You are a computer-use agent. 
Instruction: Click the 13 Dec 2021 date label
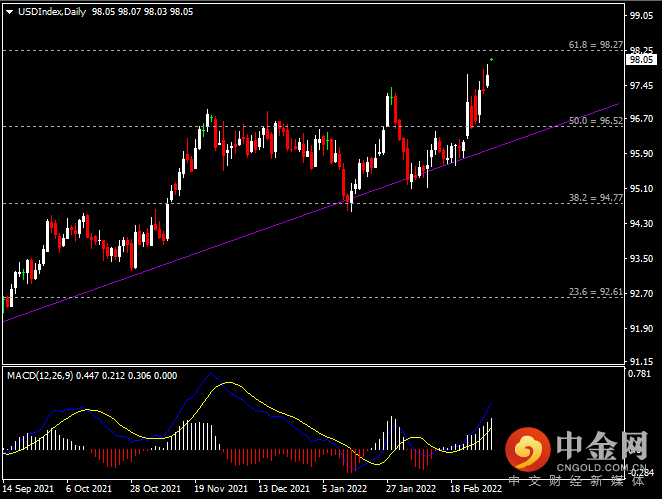(x=284, y=488)
